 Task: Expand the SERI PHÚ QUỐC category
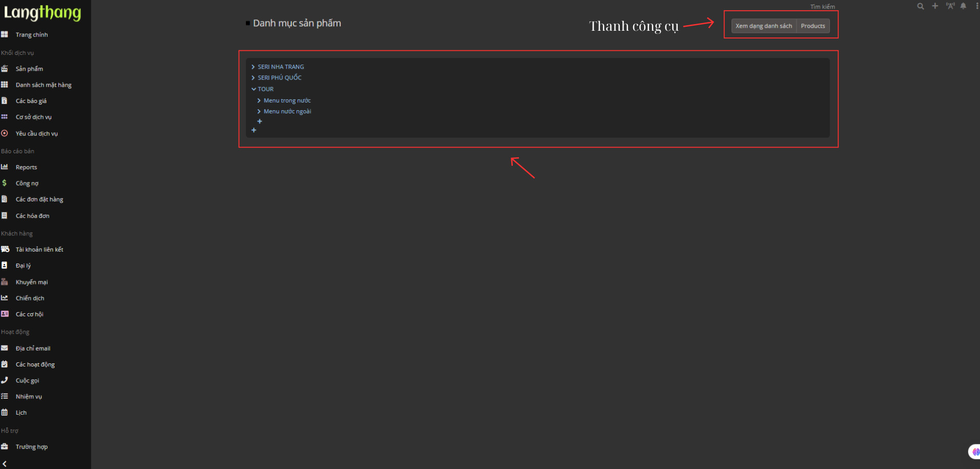pos(253,78)
